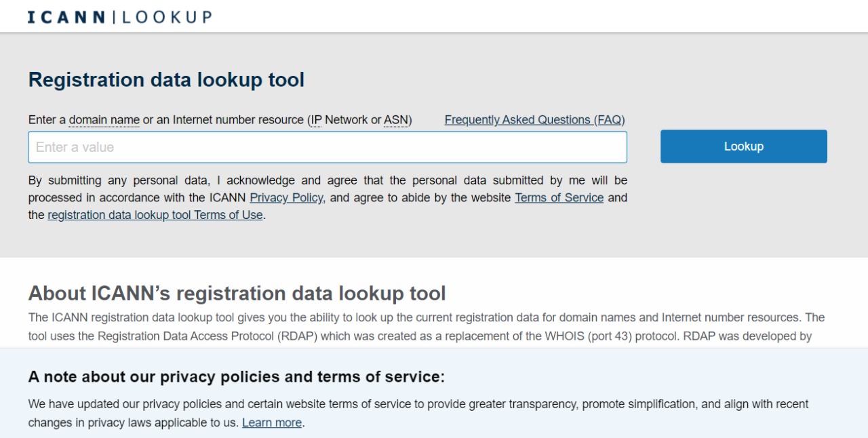
Task: Open the website Terms of Service link
Action: (x=559, y=198)
